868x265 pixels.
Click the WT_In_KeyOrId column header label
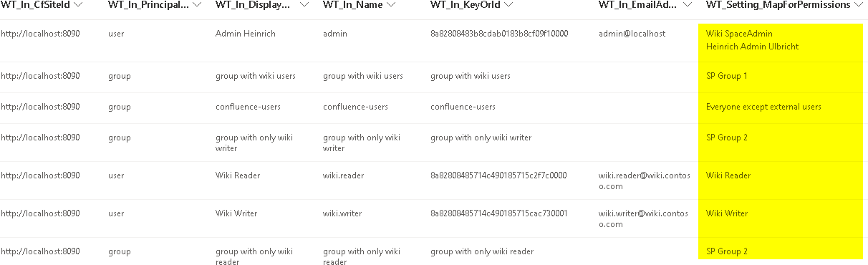tap(466, 5)
